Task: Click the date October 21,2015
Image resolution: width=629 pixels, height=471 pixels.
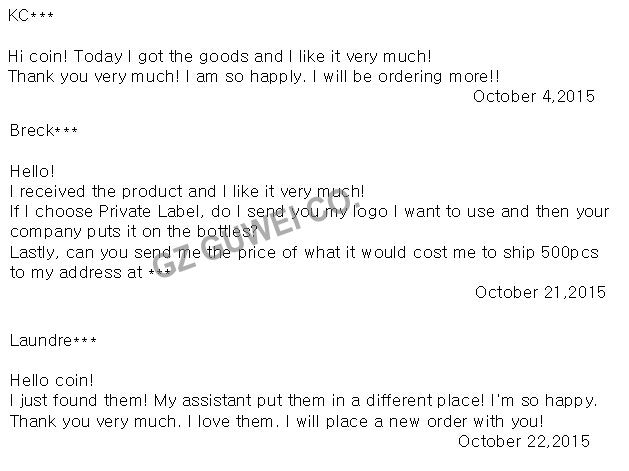Action: pyautogui.click(x=540, y=292)
